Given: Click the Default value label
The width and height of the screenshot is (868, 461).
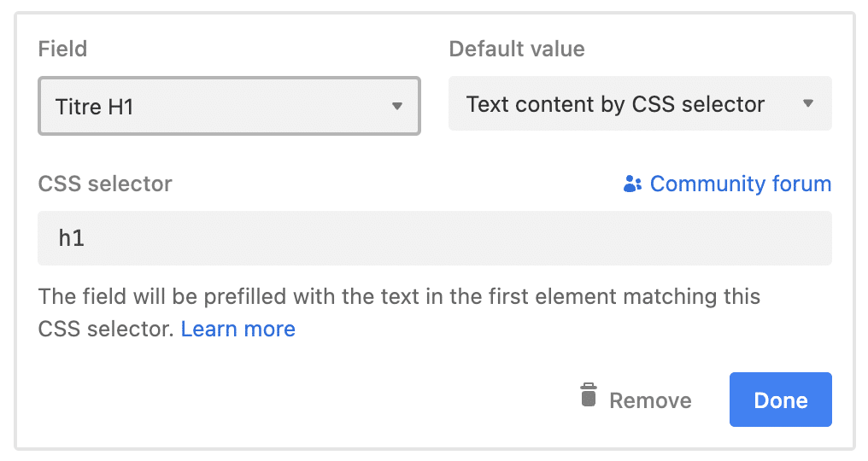Looking at the screenshot, I should click(x=517, y=49).
